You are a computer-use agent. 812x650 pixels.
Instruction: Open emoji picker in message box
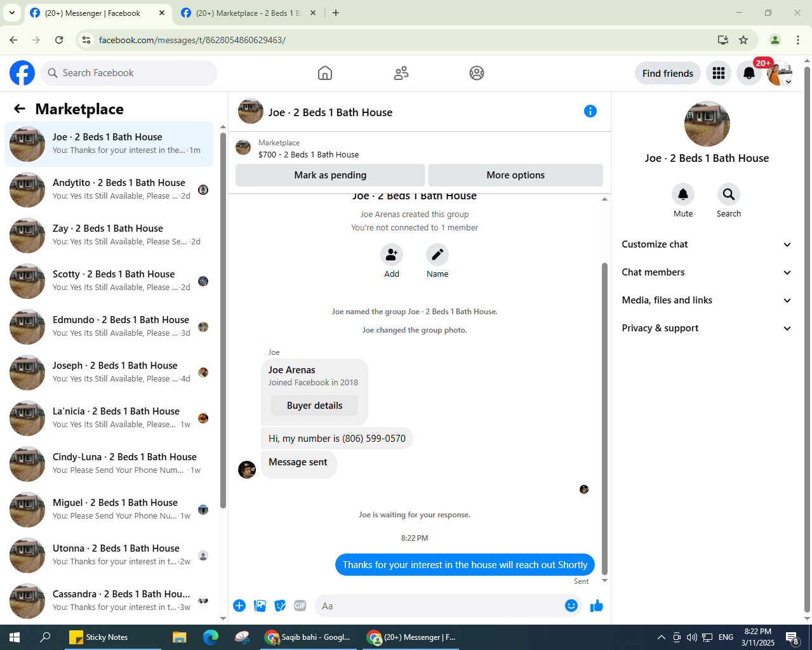(x=571, y=606)
